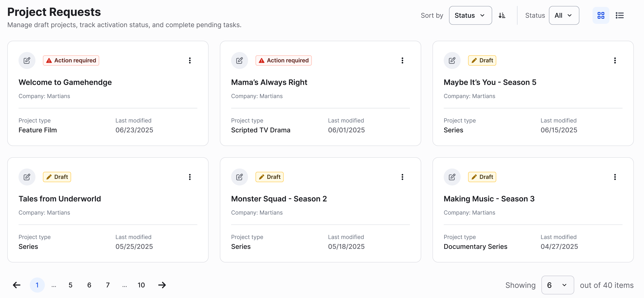This screenshot has height=298, width=644.
Task: Click the descending sort order icon
Action: (x=502, y=15)
